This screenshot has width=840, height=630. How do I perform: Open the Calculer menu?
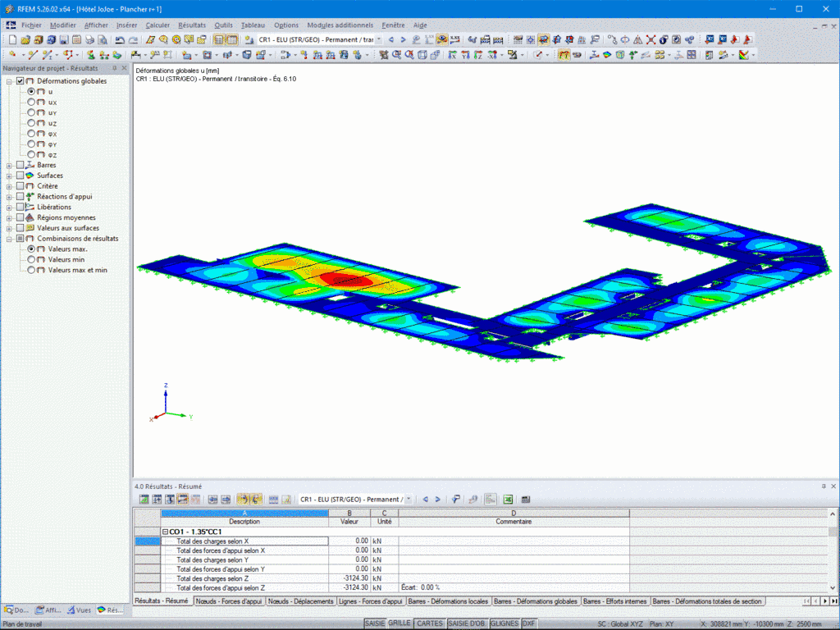tap(157, 25)
